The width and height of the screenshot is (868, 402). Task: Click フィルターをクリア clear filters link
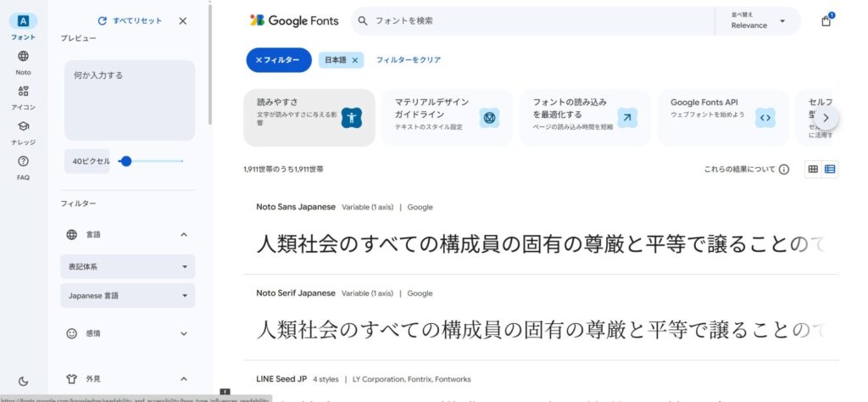[409, 60]
